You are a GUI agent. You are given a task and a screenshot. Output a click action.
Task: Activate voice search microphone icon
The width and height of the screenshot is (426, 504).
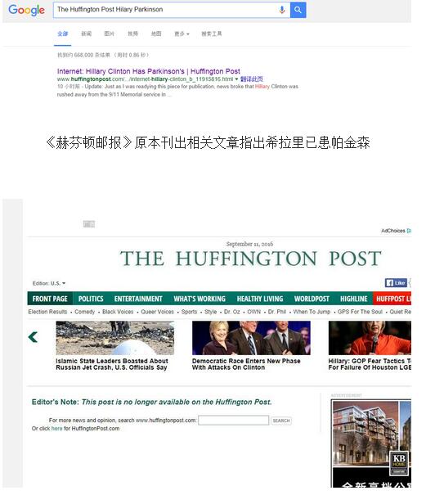282,10
